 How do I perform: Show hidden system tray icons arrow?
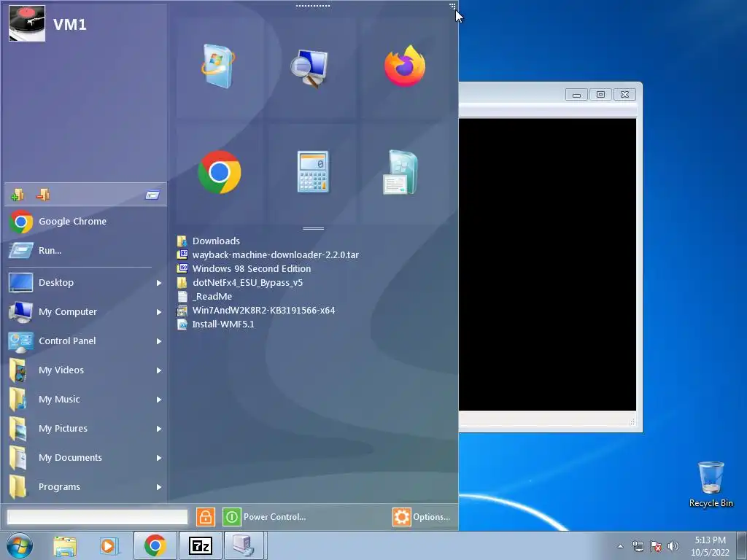(x=620, y=546)
